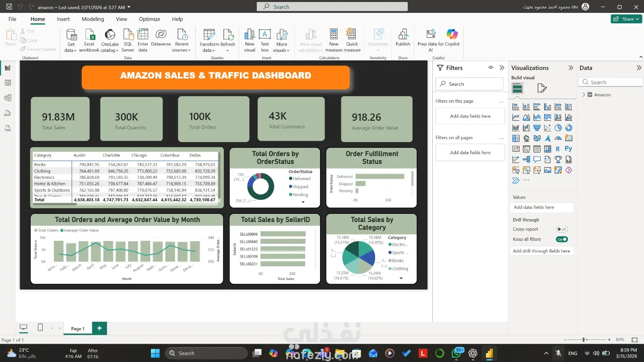Open the Optimize ribbon tab
This screenshot has height=362, width=644.
point(150,19)
